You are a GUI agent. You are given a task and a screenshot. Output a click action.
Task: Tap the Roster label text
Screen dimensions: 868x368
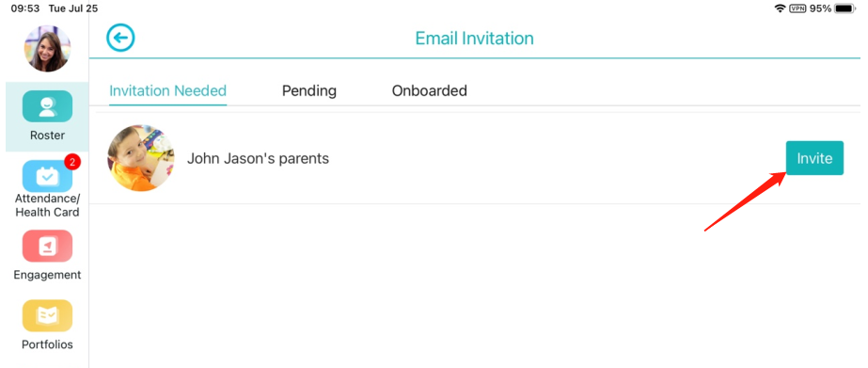pyautogui.click(x=47, y=136)
